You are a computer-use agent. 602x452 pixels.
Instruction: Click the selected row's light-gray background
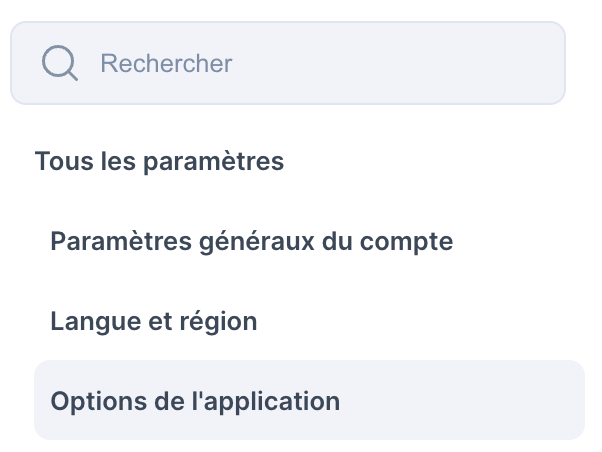(x=461, y=400)
